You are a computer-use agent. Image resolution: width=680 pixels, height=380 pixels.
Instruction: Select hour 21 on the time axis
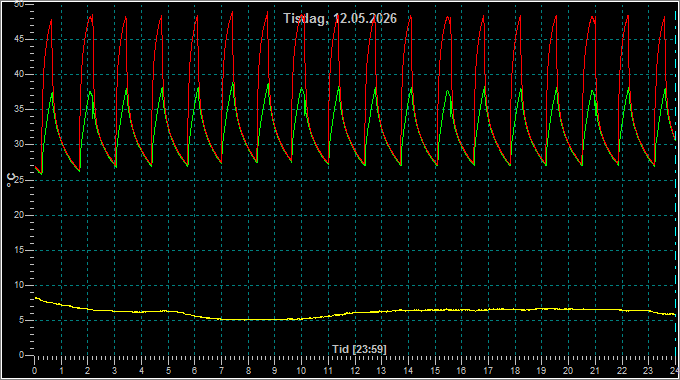[x=595, y=371]
